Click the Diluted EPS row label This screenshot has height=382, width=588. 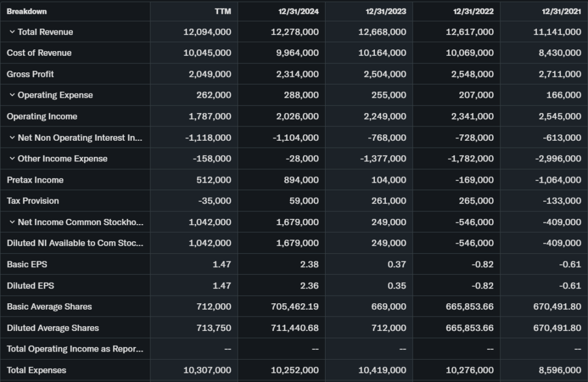(x=30, y=285)
